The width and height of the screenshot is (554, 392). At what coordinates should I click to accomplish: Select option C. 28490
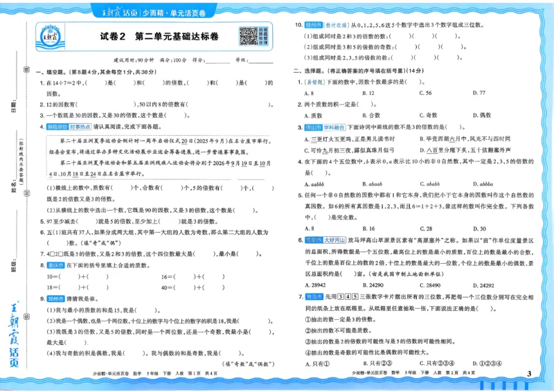[430, 285]
